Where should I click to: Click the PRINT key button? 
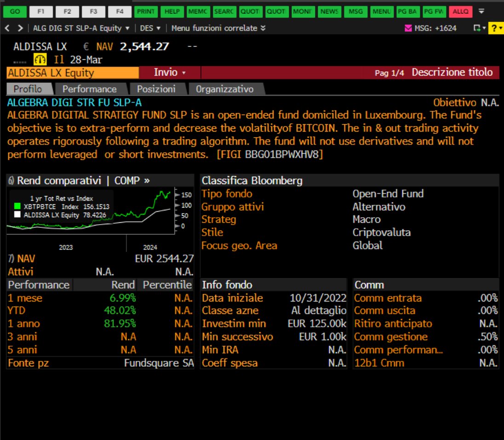pyautogui.click(x=146, y=12)
